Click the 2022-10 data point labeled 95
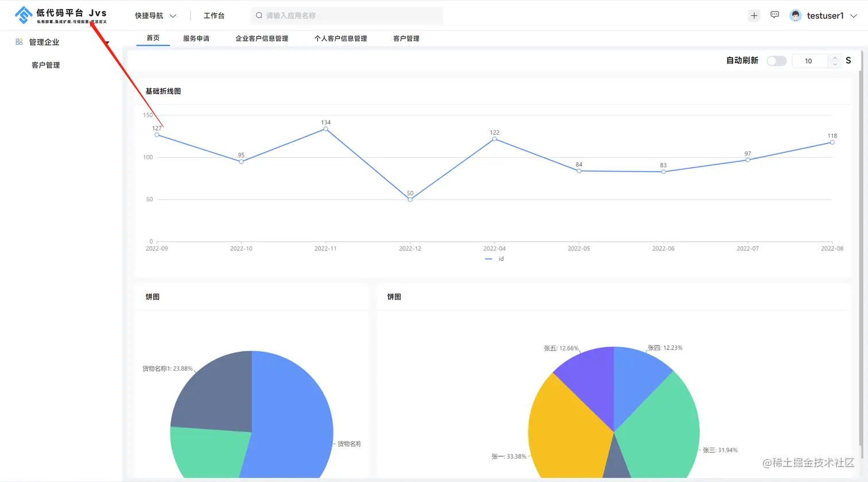Viewport: 868px width, 482px height. pos(241,162)
